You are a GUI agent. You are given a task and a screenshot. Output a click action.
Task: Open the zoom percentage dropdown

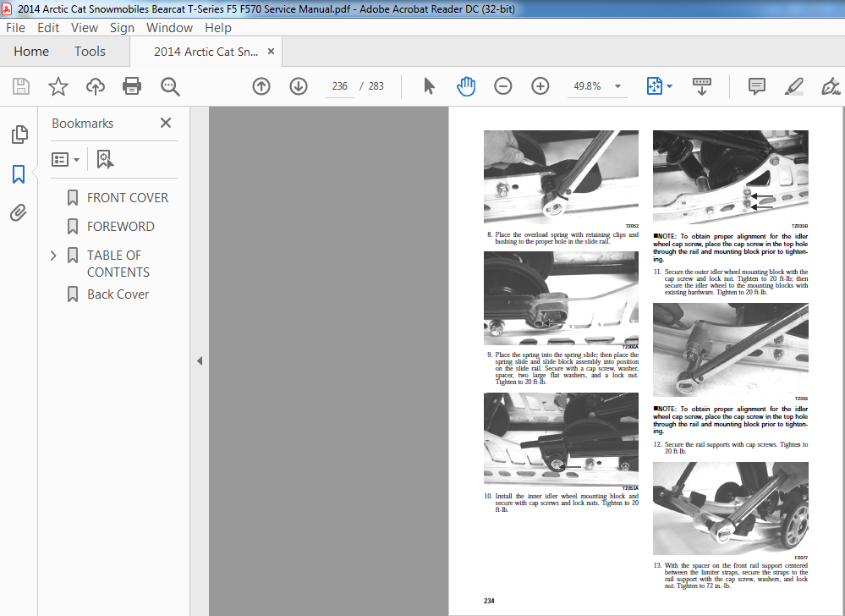pyautogui.click(x=618, y=86)
